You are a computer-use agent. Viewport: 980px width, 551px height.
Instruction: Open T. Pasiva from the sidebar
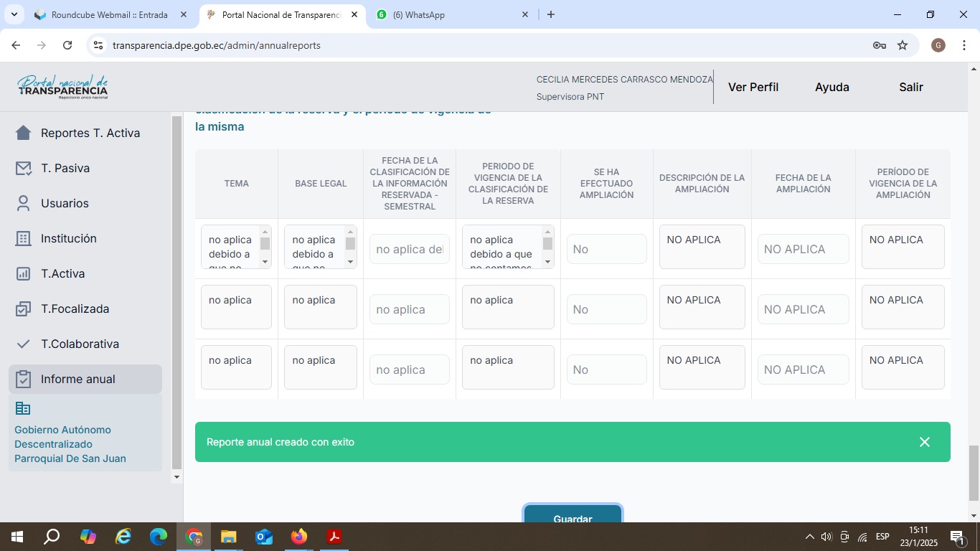click(x=65, y=169)
